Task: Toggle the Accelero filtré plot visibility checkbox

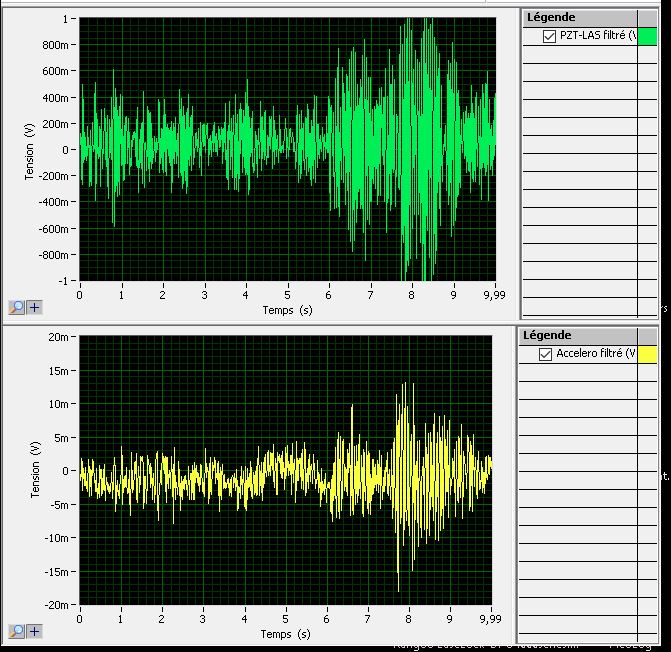Action: [546, 354]
